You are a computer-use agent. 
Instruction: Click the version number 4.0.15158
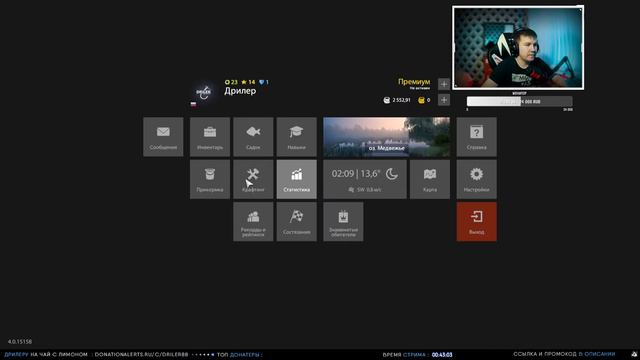[20, 342]
